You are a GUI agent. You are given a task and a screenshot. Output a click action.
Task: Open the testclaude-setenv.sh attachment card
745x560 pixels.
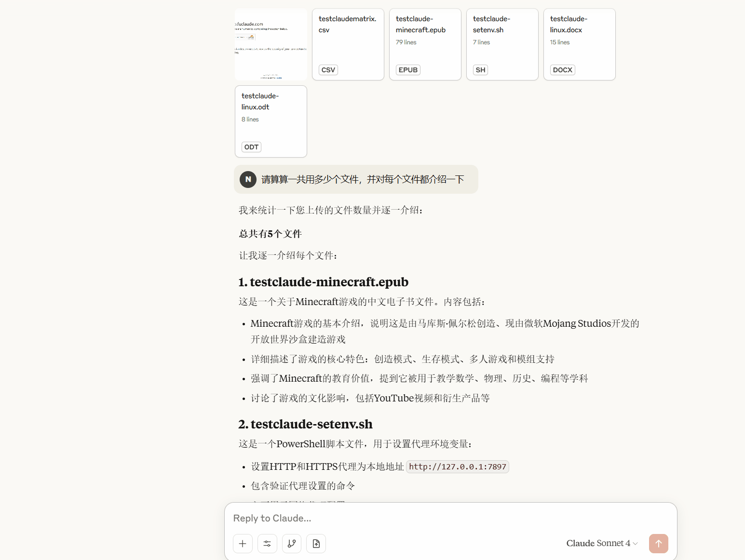click(502, 44)
